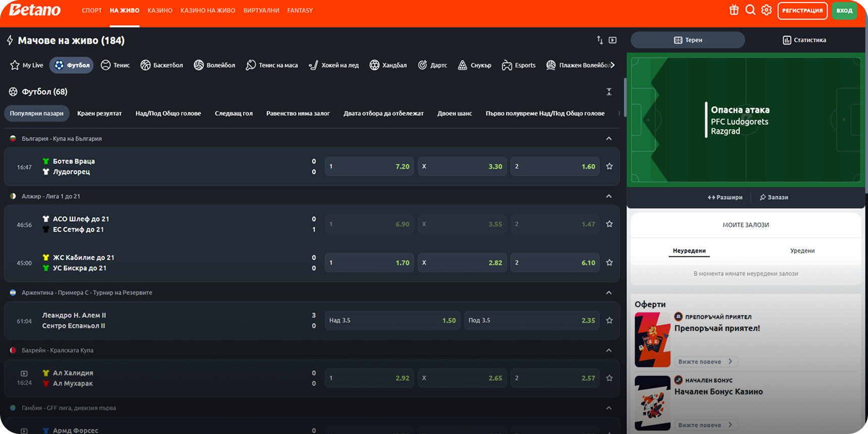This screenshot has width=868, height=434.
Task: Select the Tennis sport filter
Action: (x=115, y=65)
